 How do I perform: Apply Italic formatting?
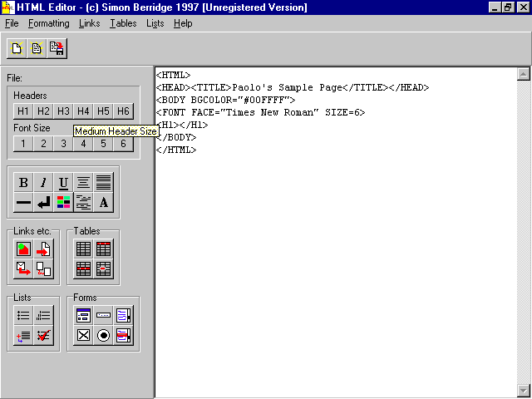coord(43,183)
